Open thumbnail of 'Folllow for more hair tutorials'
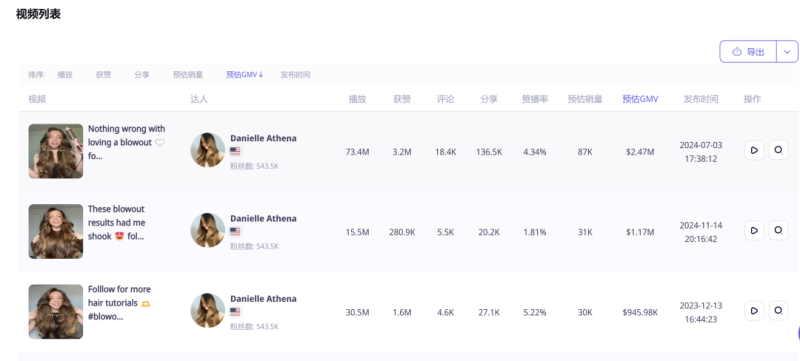The height and width of the screenshot is (361, 800). tap(56, 311)
